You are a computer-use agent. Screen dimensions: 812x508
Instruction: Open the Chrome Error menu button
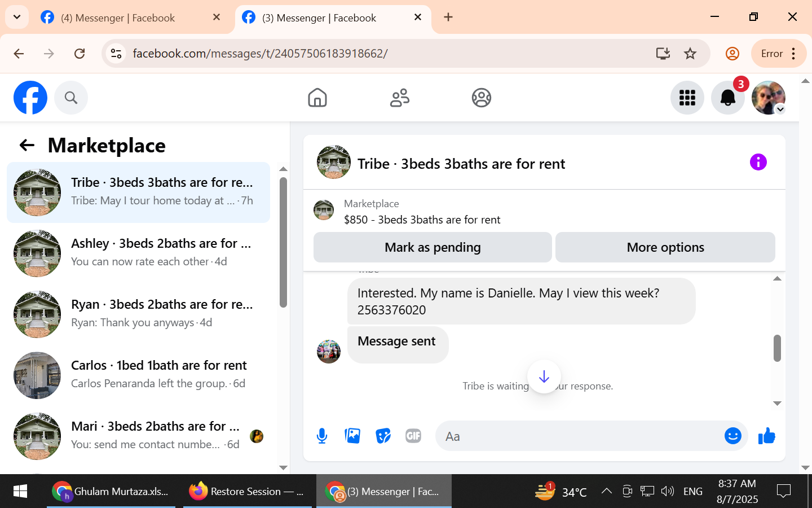779,54
